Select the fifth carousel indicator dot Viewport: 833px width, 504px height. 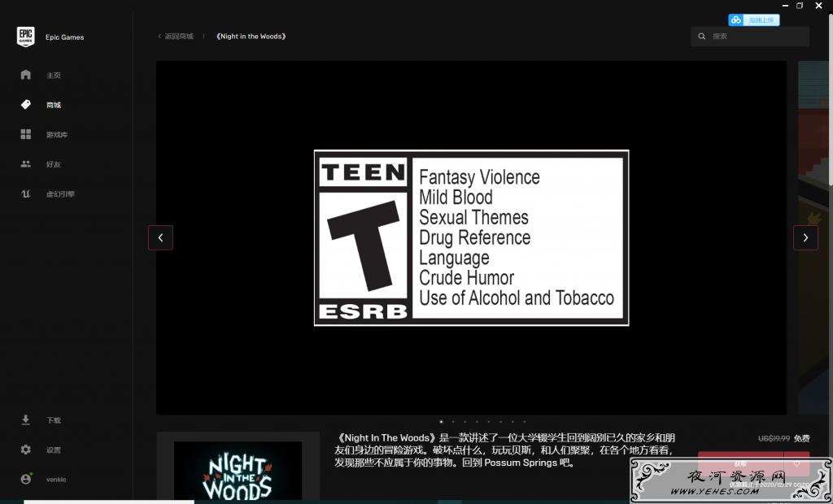point(489,422)
